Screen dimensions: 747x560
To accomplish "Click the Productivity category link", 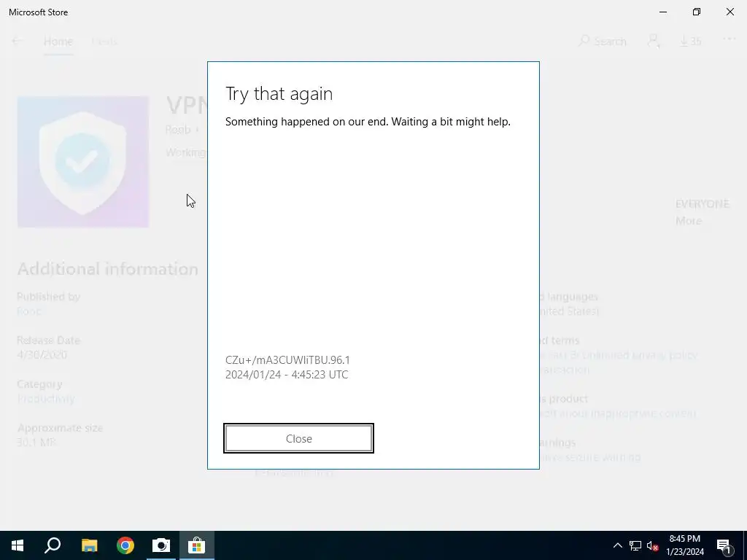I will click(46, 399).
